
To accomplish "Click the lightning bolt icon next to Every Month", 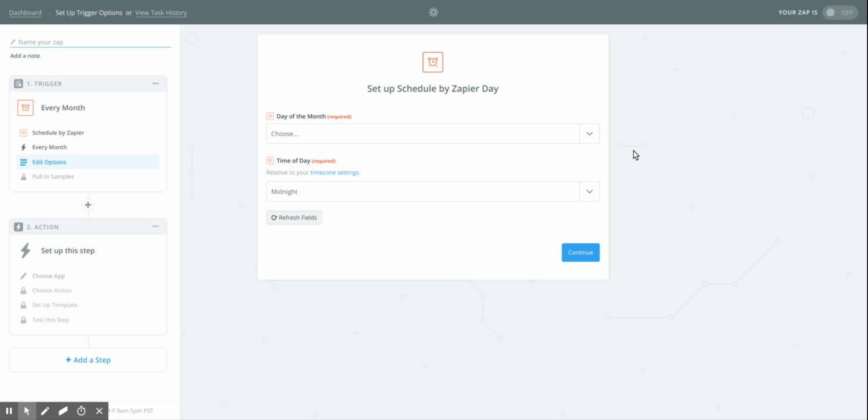I will (23, 147).
